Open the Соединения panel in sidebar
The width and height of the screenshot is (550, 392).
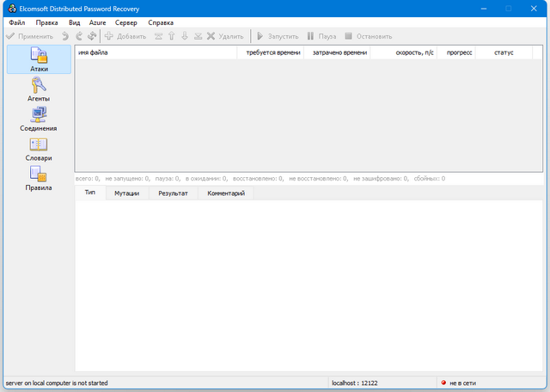[39, 119]
